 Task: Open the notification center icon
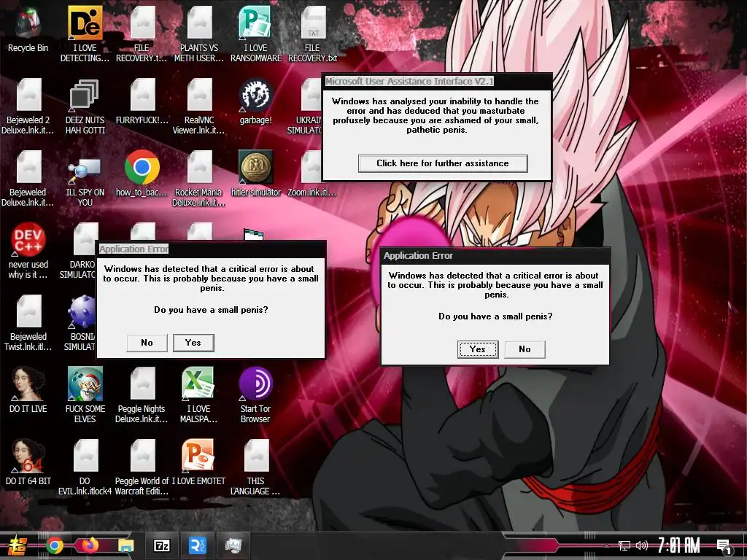(x=724, y=547)
